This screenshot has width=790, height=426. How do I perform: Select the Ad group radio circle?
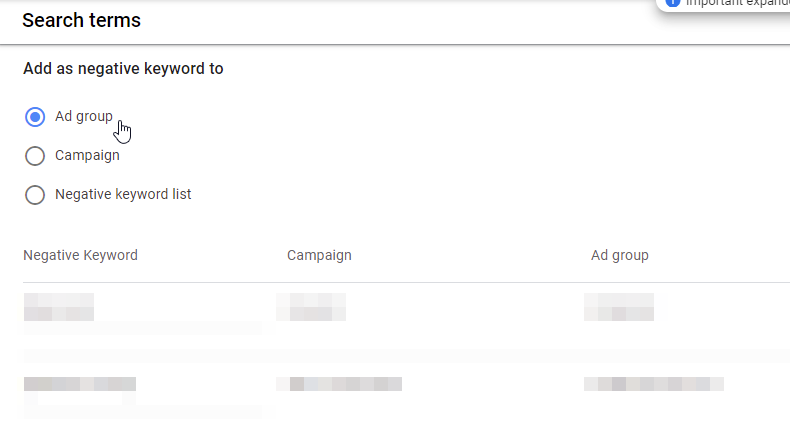[x=35, y=117]
